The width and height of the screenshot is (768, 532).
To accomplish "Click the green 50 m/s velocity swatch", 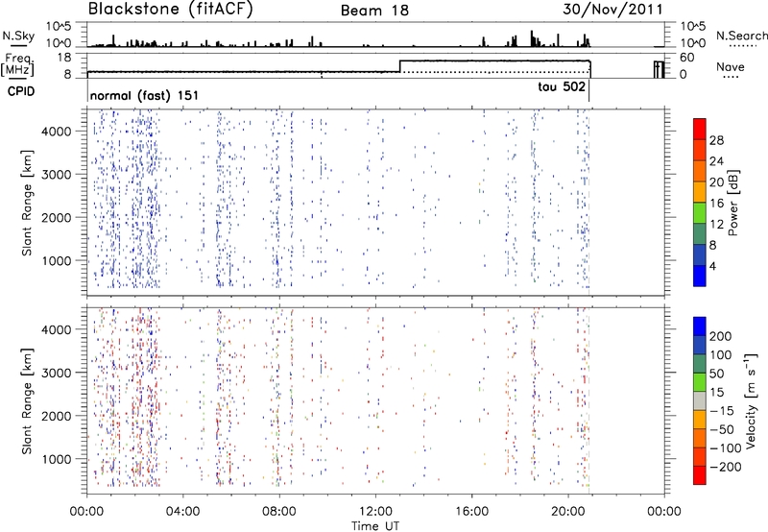I will (700, 382).
